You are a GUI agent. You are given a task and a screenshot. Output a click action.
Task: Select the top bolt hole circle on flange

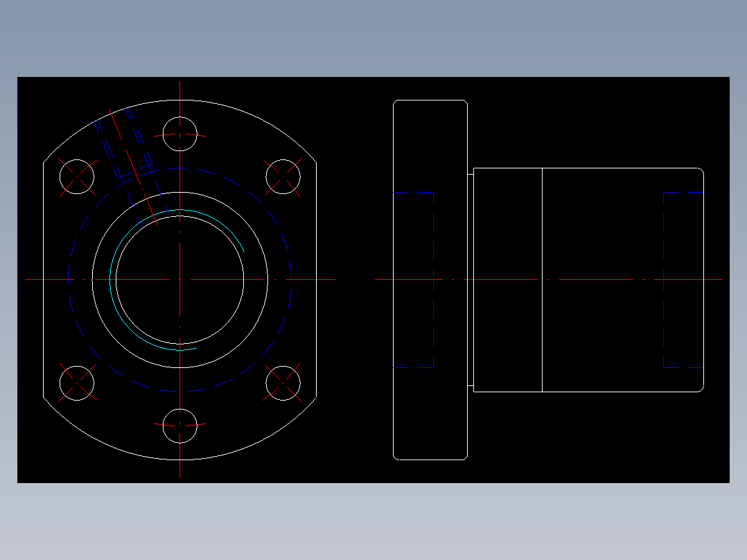180,134
